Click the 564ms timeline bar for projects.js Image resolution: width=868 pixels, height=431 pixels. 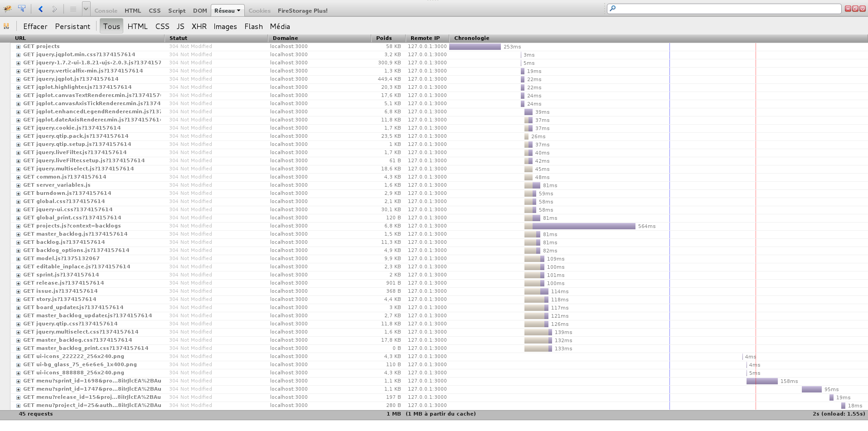coord(580,226)
